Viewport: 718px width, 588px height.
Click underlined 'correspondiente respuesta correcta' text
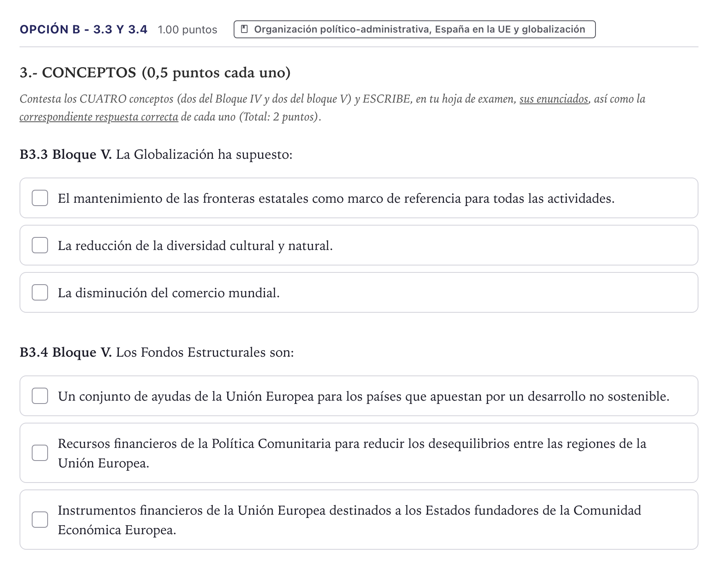click(x=99, y=117)
